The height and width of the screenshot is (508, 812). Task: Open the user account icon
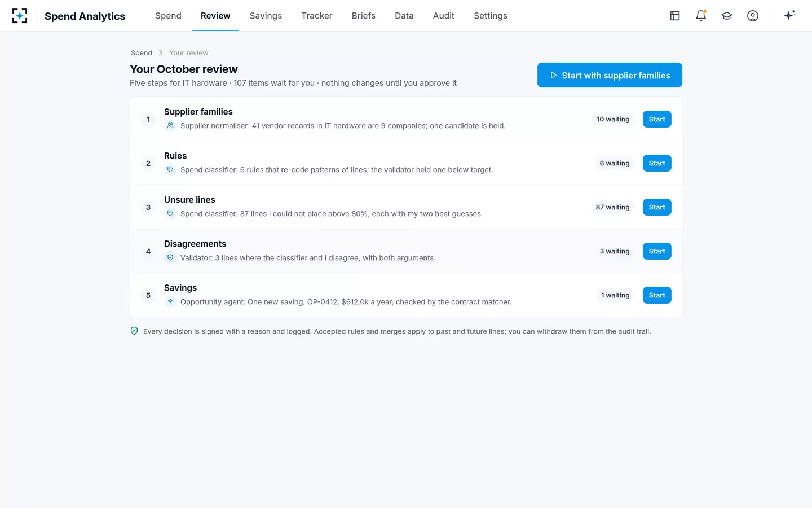coord(753,16)
